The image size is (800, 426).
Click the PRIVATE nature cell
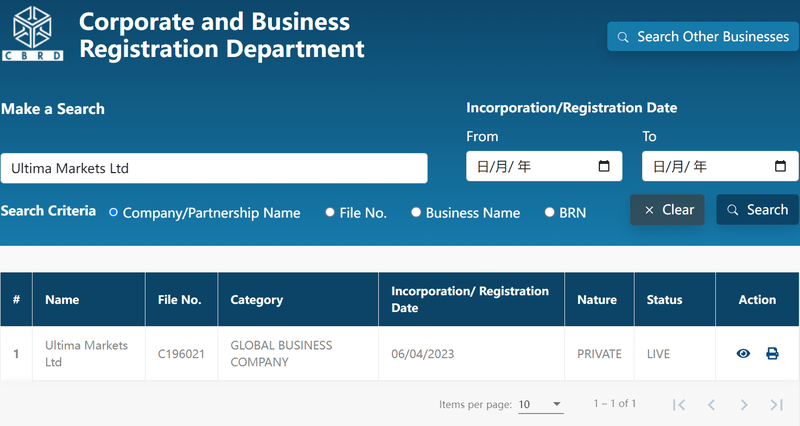point(599,354)
